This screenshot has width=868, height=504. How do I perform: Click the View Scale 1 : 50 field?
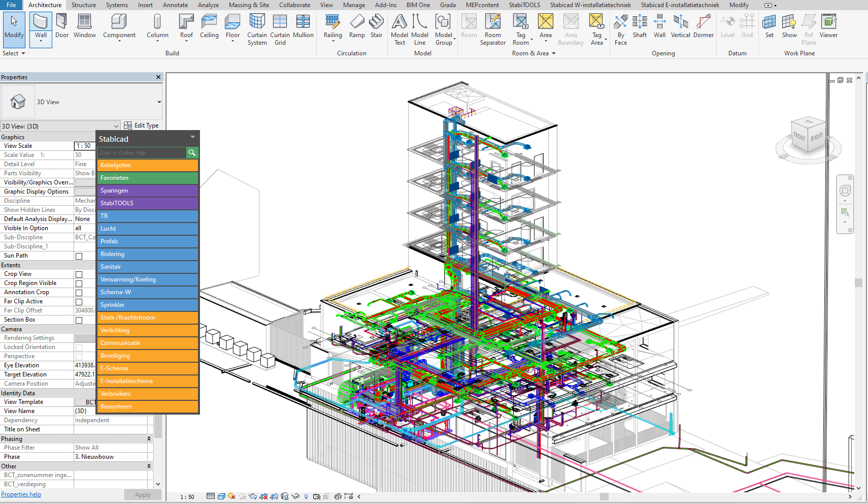(84, 146)
